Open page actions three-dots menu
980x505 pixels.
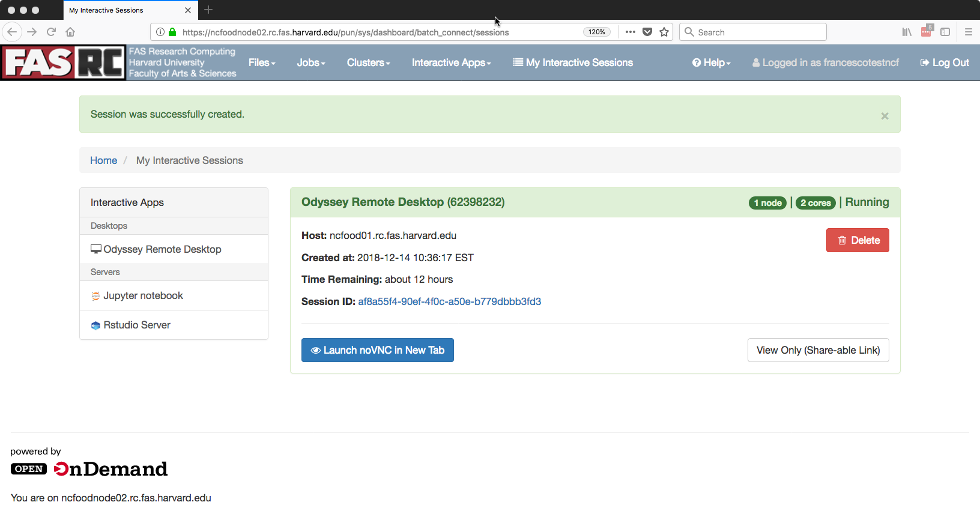630,32
